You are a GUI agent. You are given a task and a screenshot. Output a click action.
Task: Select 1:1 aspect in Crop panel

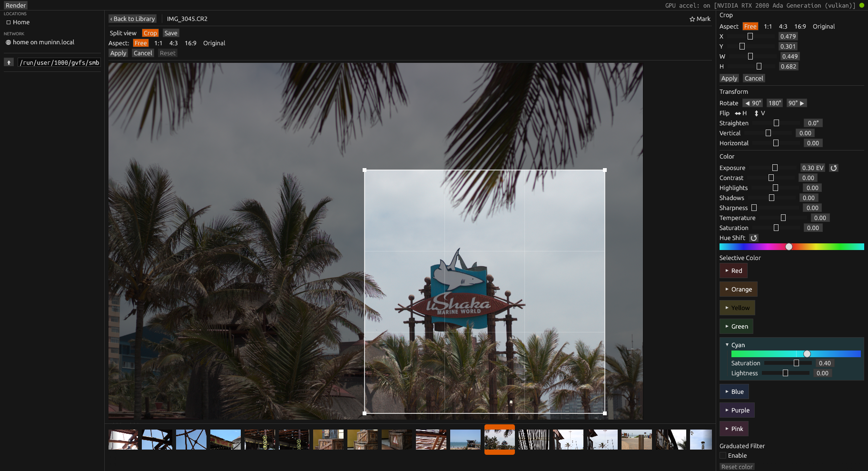tap(768, 27)
